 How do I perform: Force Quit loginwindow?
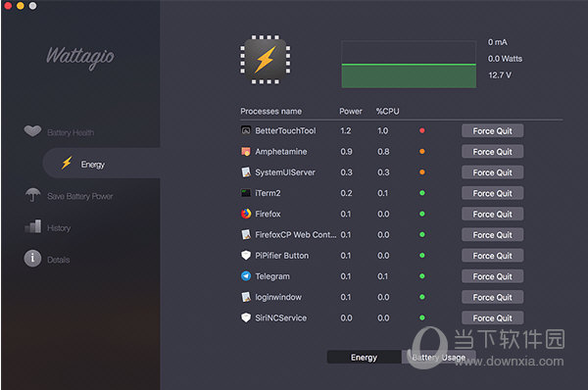[x=492, y=297]
